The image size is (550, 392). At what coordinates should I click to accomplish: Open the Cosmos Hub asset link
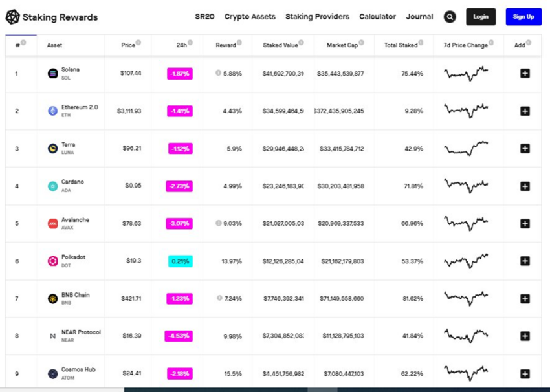(78, 369)
